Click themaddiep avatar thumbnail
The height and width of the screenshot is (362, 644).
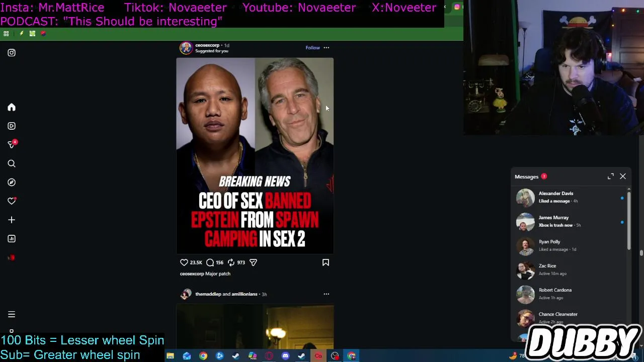point(186,294)
